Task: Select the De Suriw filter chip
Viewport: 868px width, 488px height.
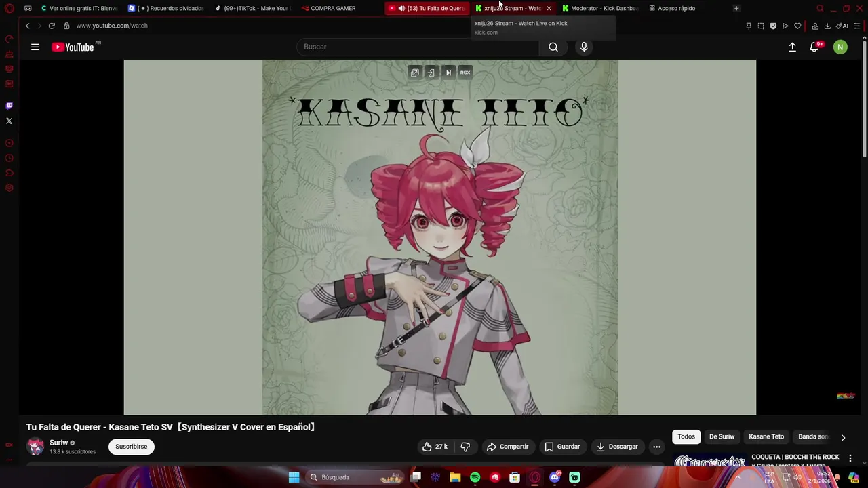Action: coord(722,437)
